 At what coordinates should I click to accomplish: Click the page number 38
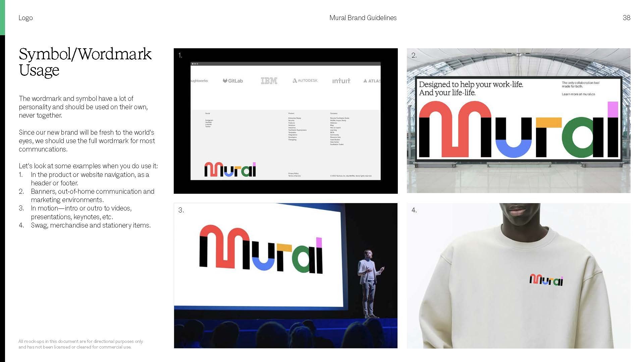[x=626, y=18]
